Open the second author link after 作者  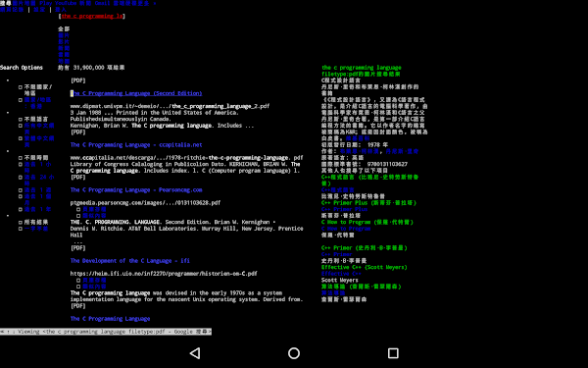point(402,151)
